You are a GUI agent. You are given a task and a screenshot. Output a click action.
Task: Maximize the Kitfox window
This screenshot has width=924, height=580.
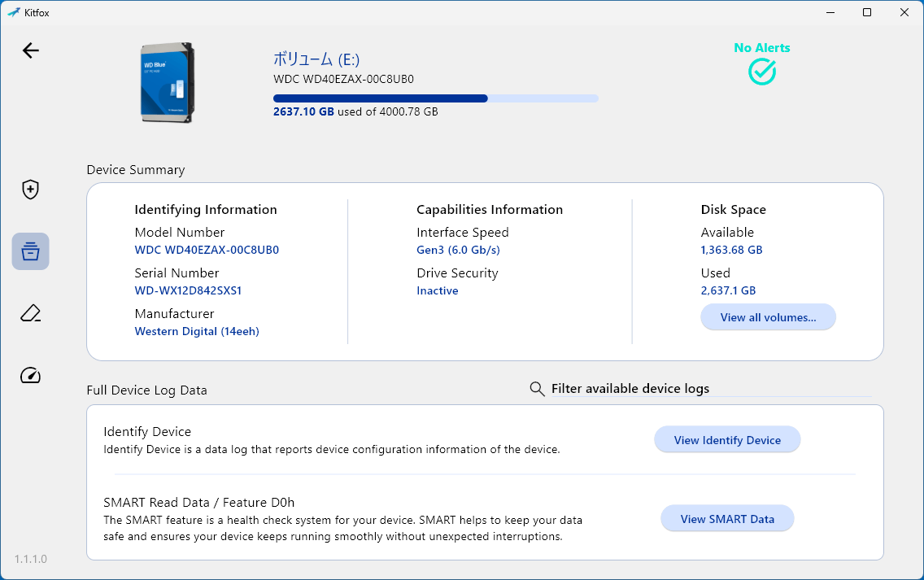pyautogui.click(x=867, y=12)
